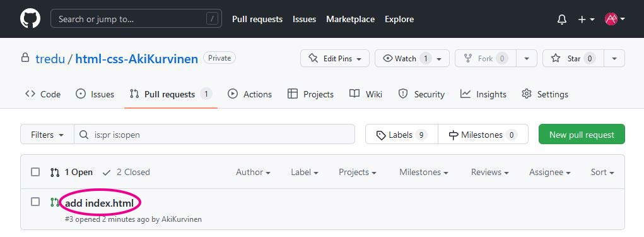Switch to the Projects tab
Image resolution: width=644 pixels, height=237 pixels.
click(x=310, y=94)
